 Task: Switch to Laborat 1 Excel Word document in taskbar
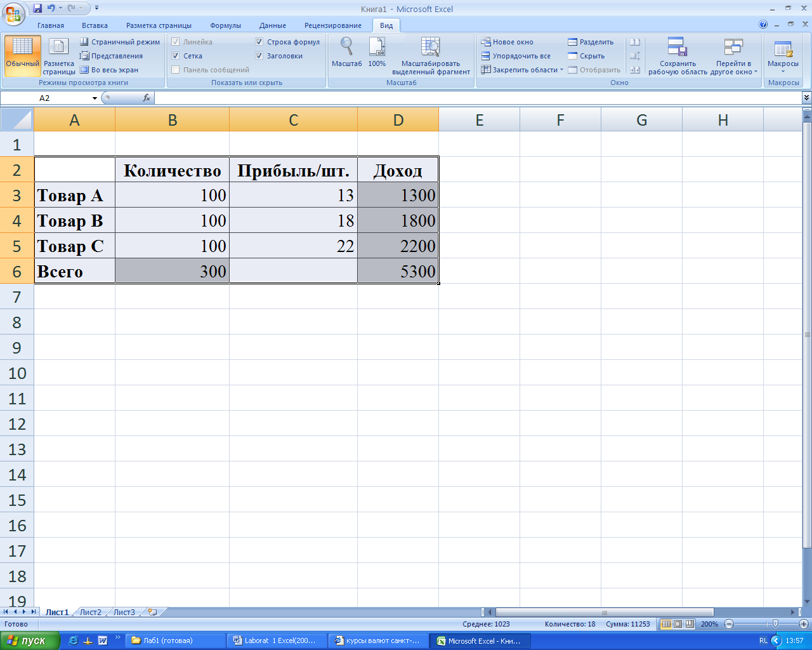click(x=277, y=640)
